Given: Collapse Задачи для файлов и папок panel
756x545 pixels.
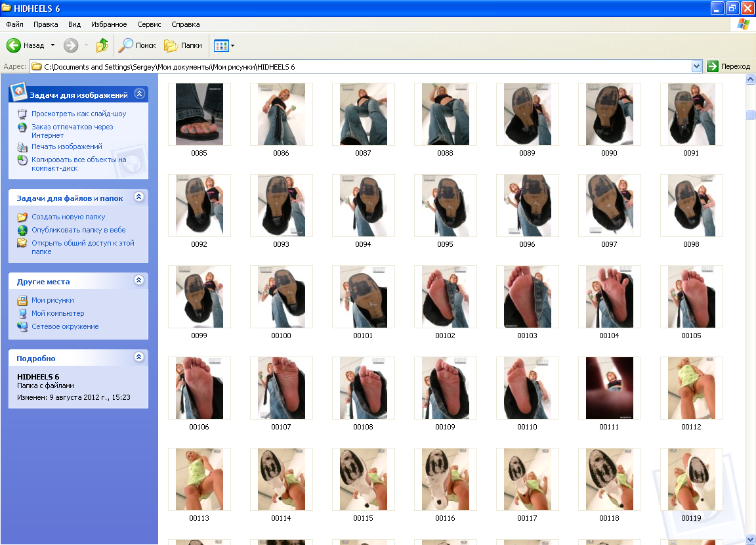Looking at the screenshot, I should tap(139, 197).
